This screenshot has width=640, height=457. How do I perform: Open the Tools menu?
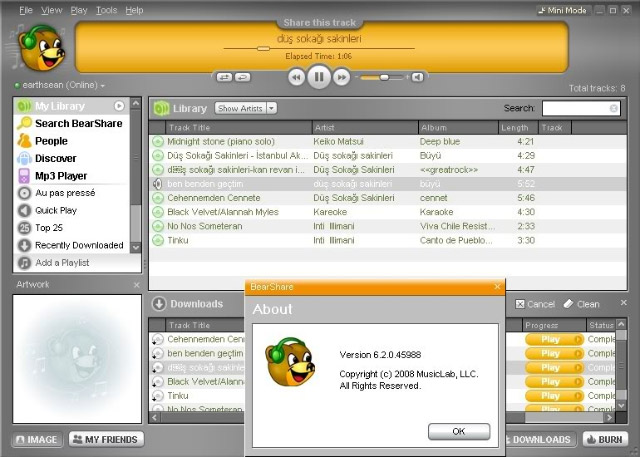[107, 10]
